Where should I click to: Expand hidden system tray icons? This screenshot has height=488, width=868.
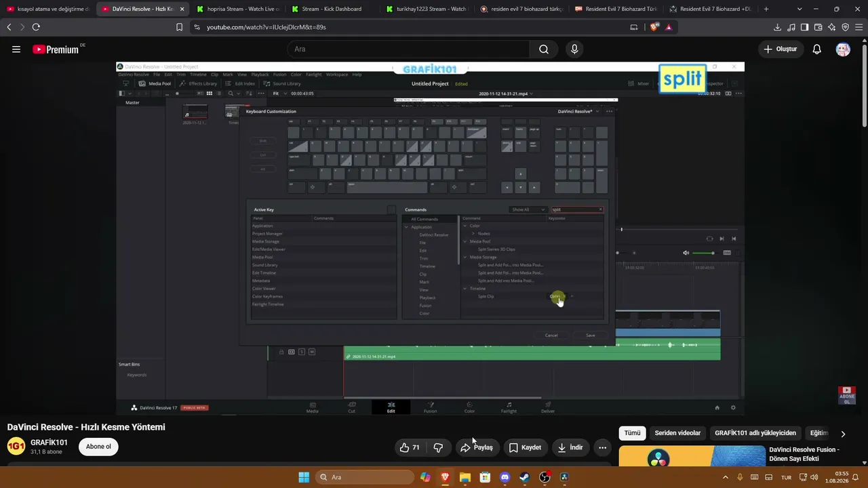click(726, 477)
